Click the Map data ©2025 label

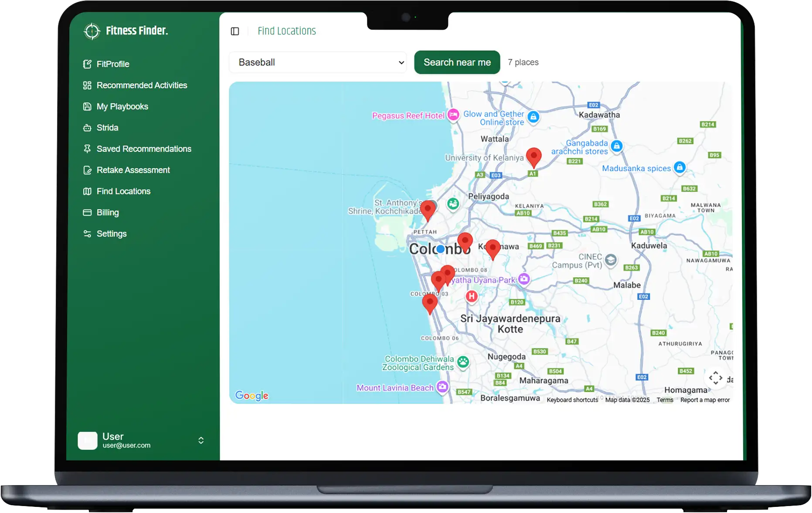[x=627, y=400]
